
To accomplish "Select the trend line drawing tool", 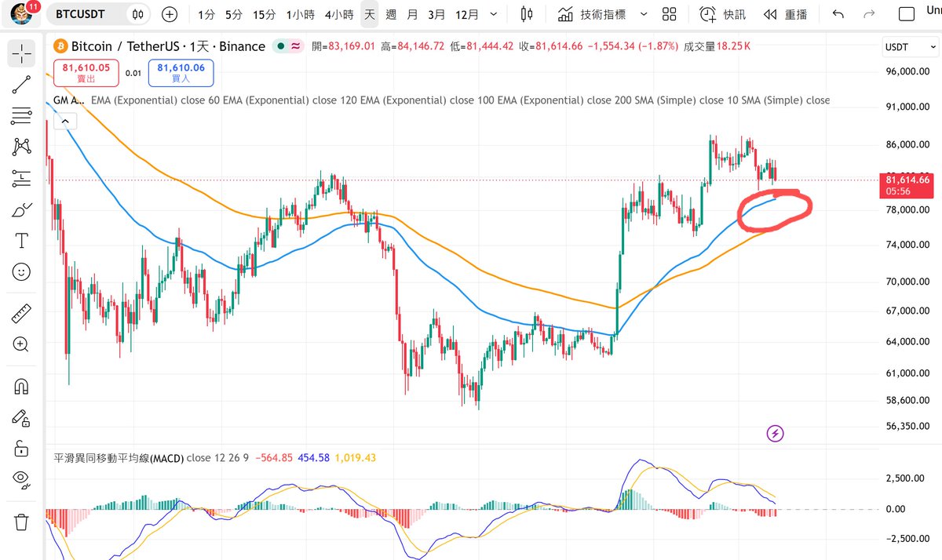I will click(21, 85).
